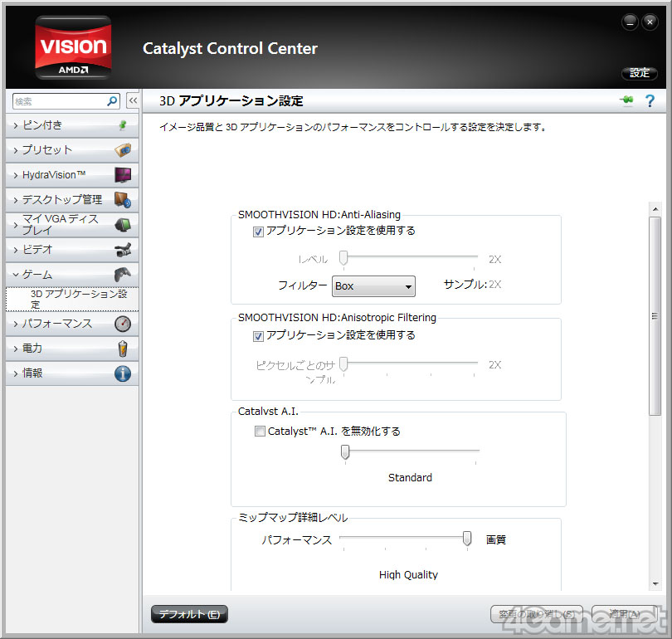The height and width of the screenshot is (639, 672).
Task: Collapse the sidebar with the double-arrow button
Action: pyautogui.click(x=133, y=101)
